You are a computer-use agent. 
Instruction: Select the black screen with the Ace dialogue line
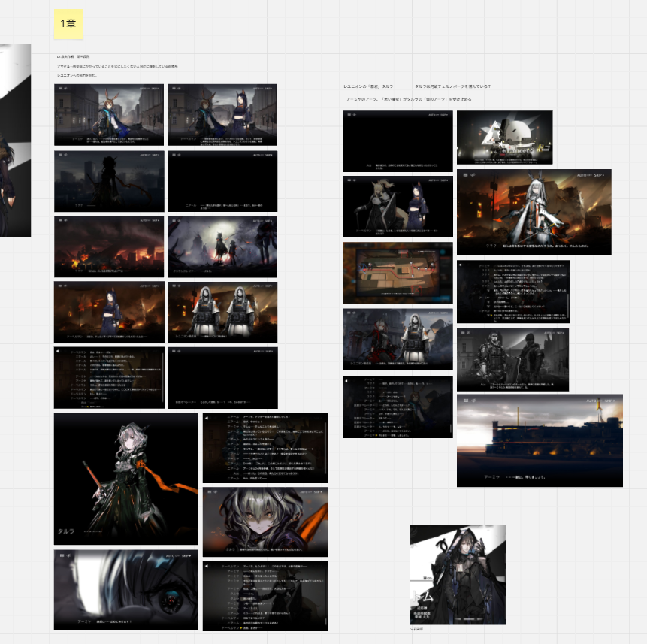pyautogui.click(x=398, y=141)
